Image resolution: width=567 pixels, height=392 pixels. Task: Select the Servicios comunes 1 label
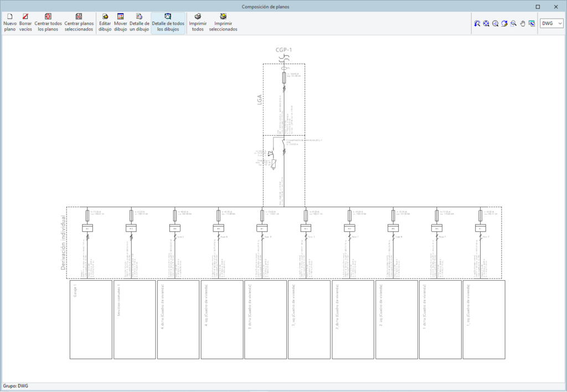(x=118, y=300)
